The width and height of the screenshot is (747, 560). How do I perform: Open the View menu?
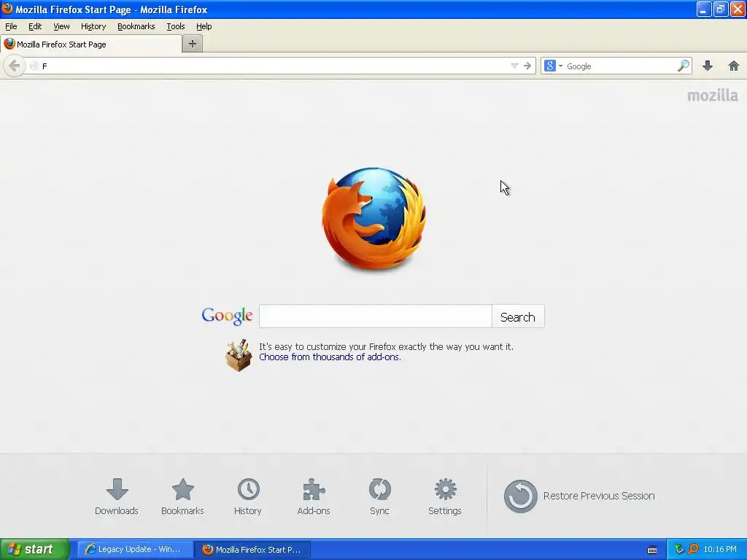[x=61, y=26]
